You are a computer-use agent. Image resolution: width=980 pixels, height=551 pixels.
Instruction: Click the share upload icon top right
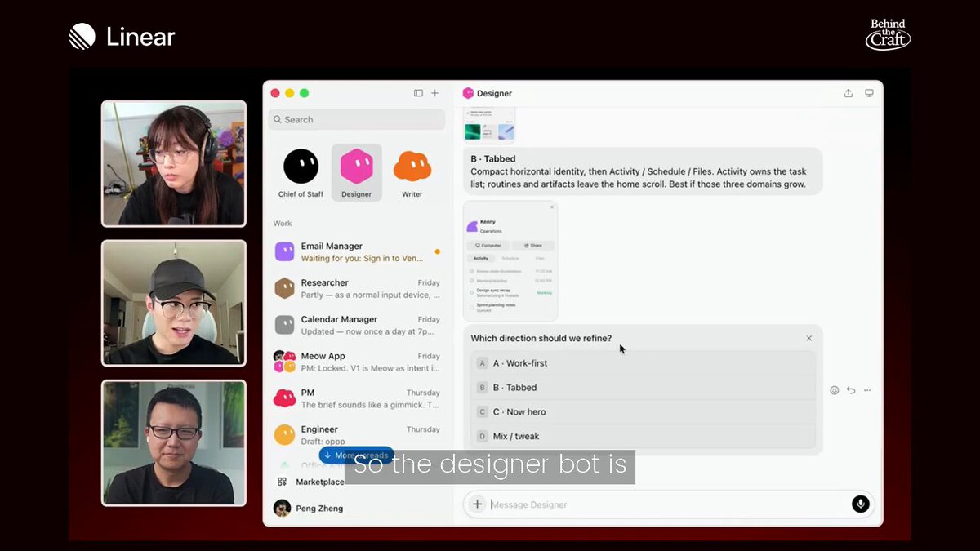click(x=849, y=93)
